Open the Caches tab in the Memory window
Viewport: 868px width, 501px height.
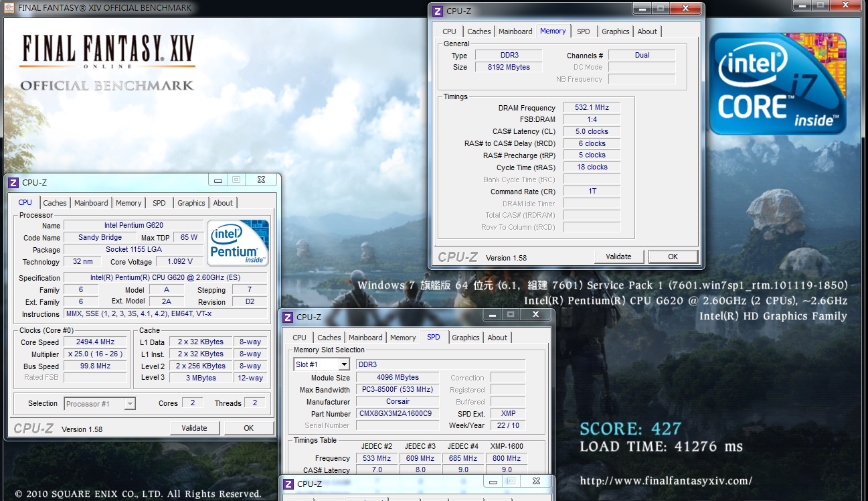pyautogui.click(x=479, y=31)
